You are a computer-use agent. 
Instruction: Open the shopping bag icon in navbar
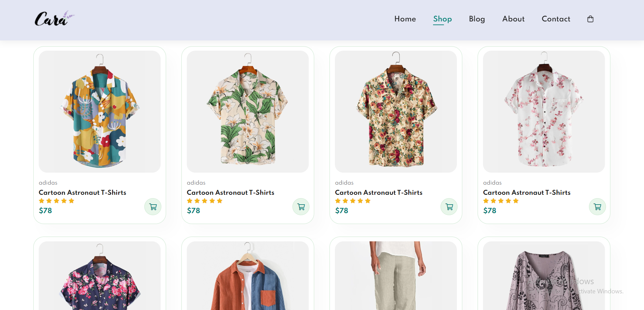coord(590,19)
